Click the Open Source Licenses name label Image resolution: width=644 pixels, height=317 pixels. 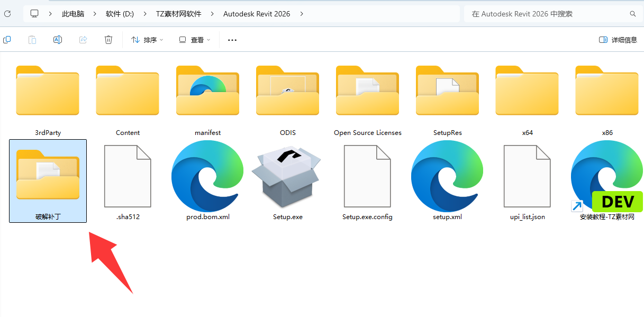click(368, 133)
